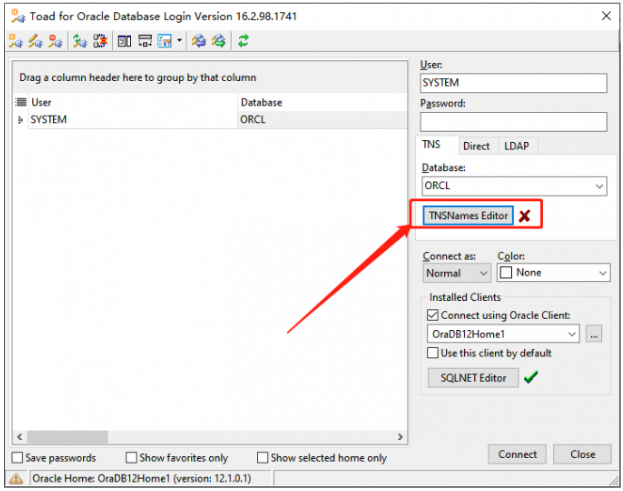Select the SYSTEM cell in the connection grid
The height and width of the screenshot is (491, 623).
click(x=133, y=120)
